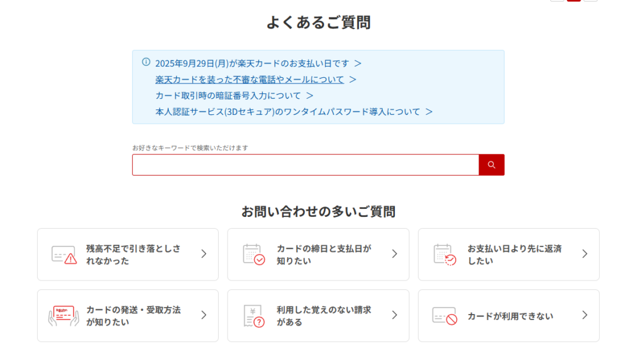Viewport: 633px width, 364px height.
Task: Expand chevron beside 残高不足で引き落としされなかった
Action: coord(203,254)
